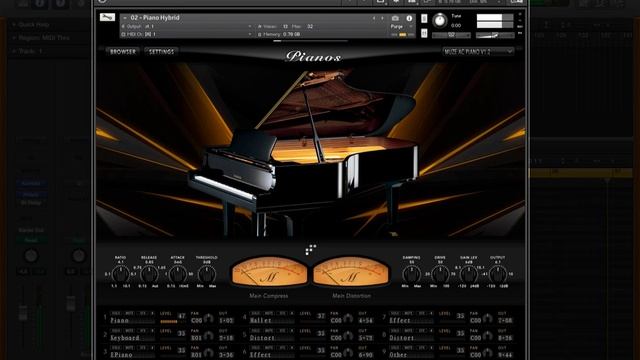Click the Main Distortion VU meter
The image size is (640, 360).
point(351,271)
